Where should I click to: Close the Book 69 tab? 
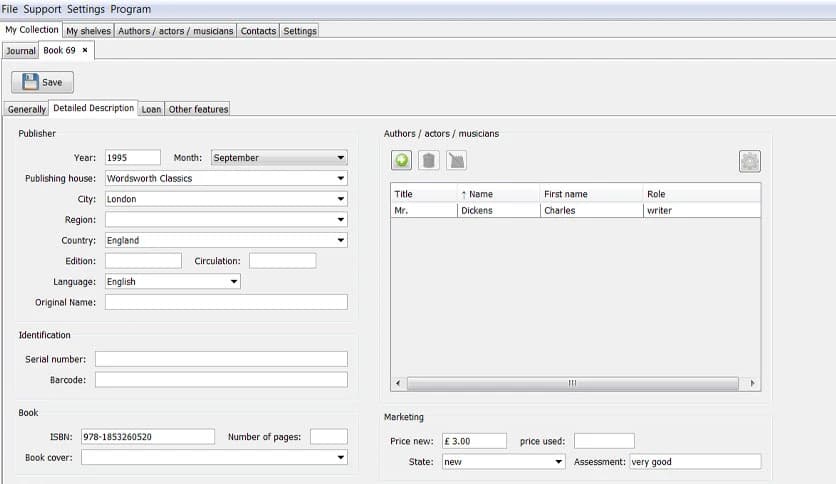(x=85, y=50)
